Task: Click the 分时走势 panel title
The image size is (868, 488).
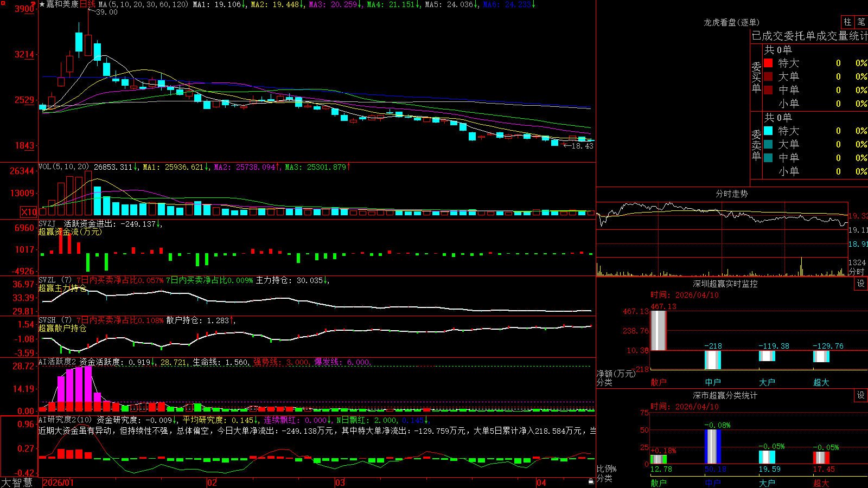Action: pos(731,194)
